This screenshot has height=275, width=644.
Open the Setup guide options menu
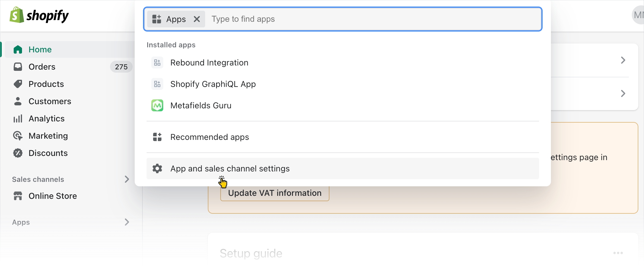[618, 253]
